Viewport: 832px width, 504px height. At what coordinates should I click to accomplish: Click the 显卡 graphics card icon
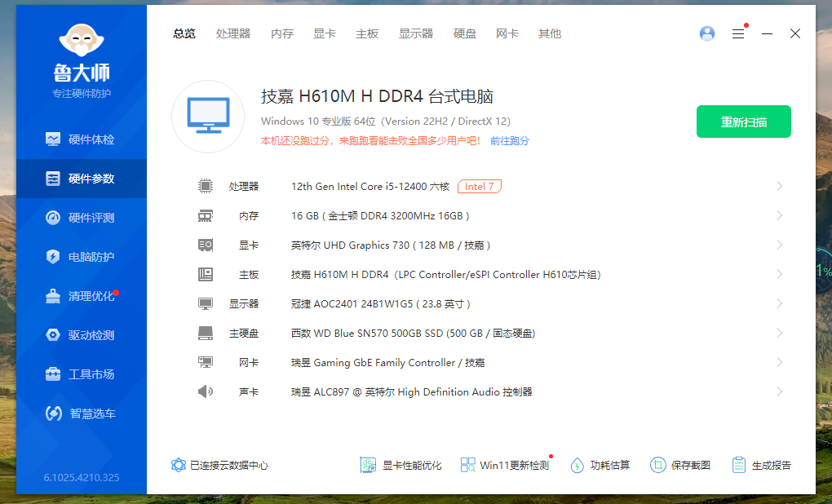pos(206,245)
